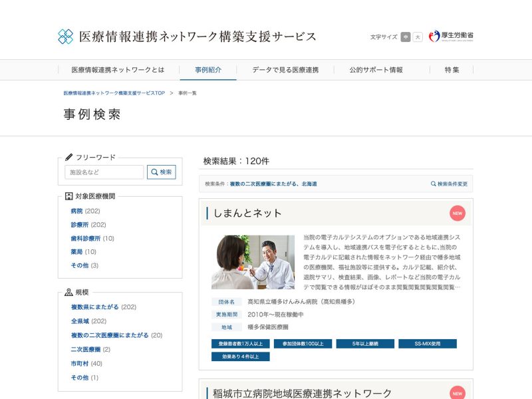Click the free word facility name input field
Viewport: 532px width, 399px height.
(104, 172)
